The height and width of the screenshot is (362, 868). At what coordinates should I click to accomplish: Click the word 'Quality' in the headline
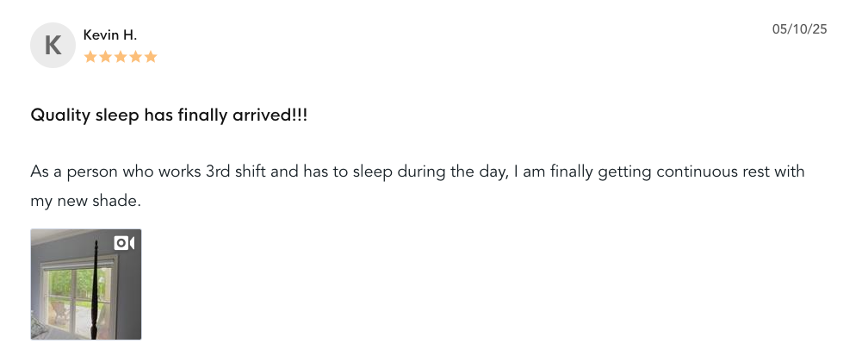(59, 115)
